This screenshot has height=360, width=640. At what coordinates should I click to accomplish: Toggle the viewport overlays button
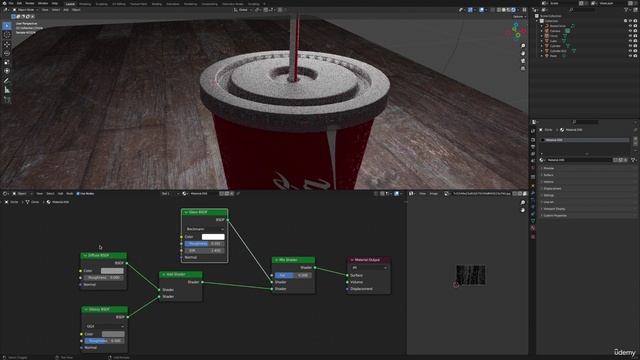point(481,10)
